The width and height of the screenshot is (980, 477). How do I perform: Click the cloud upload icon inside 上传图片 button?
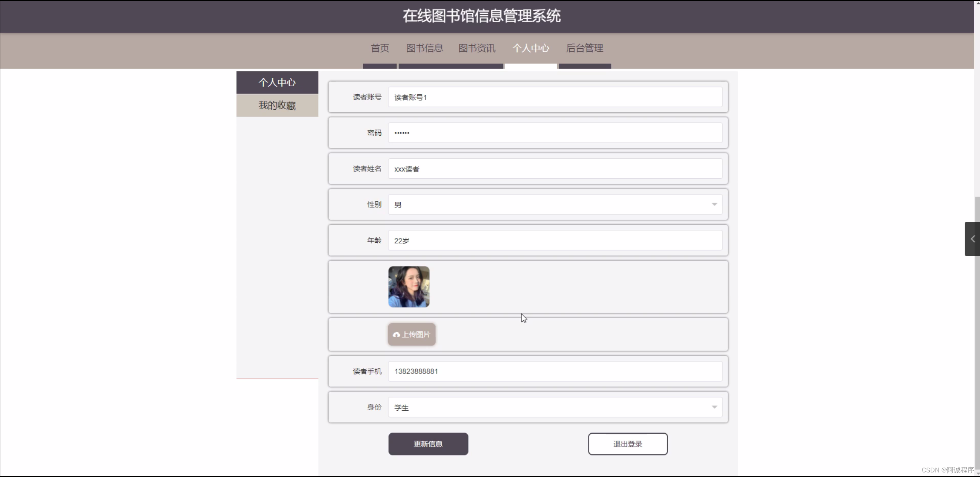tap(396, 334)
